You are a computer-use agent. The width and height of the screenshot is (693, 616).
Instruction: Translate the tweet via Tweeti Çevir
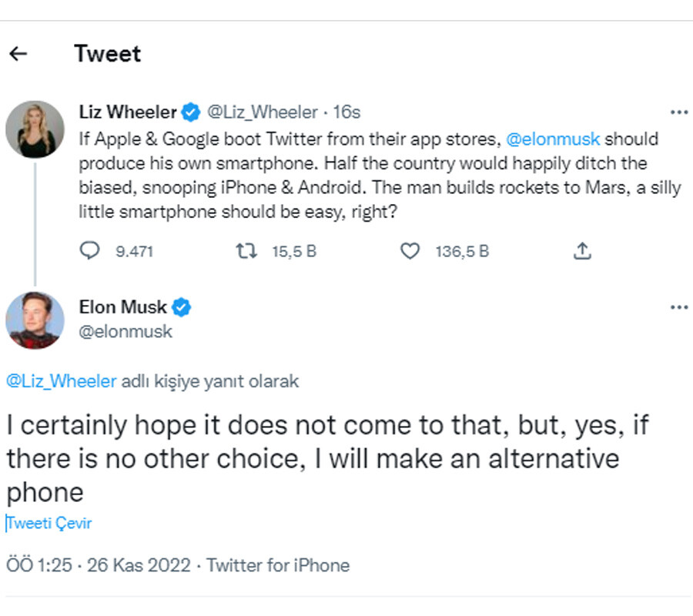[x=48, y=523]
